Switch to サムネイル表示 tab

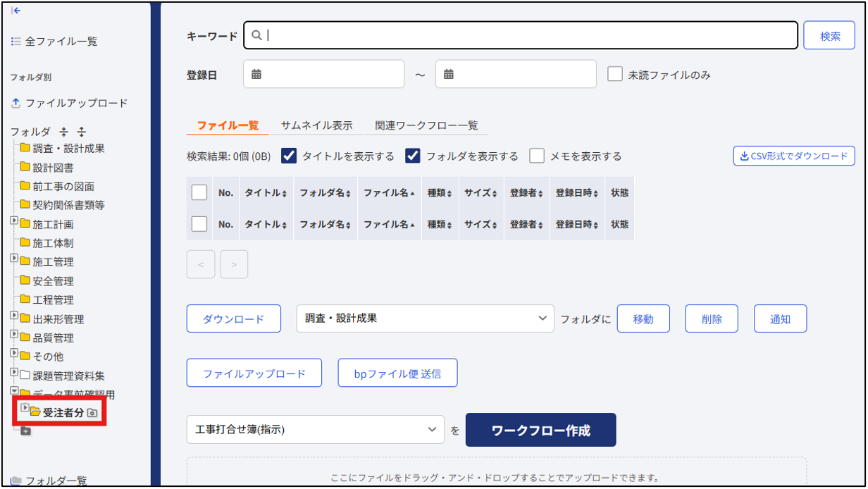tap(316, 125)
